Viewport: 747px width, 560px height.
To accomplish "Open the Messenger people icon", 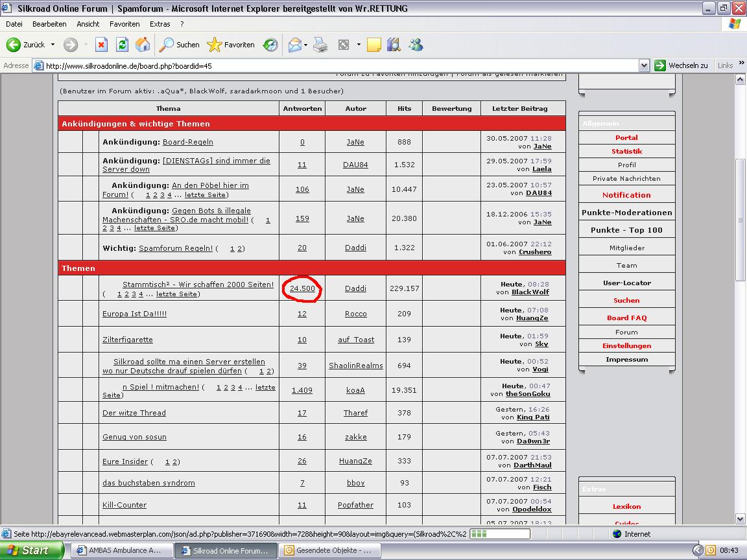I will (416, 45).
